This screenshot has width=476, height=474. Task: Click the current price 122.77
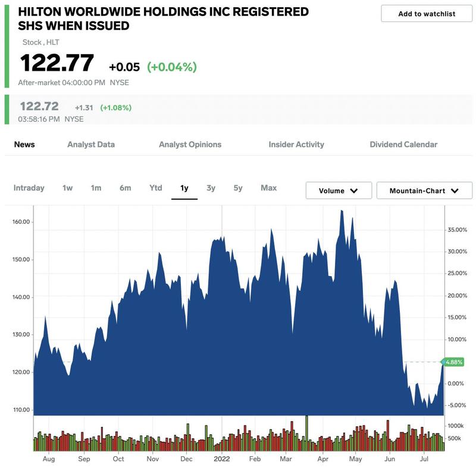click(x=57, y=63)
